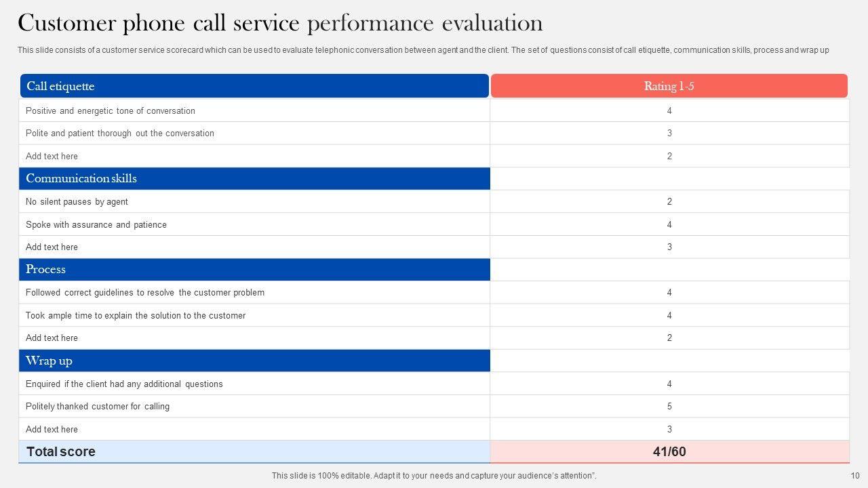Click the slide number 10 in the footer
The image size is (868, 488).
pos(854,476)
